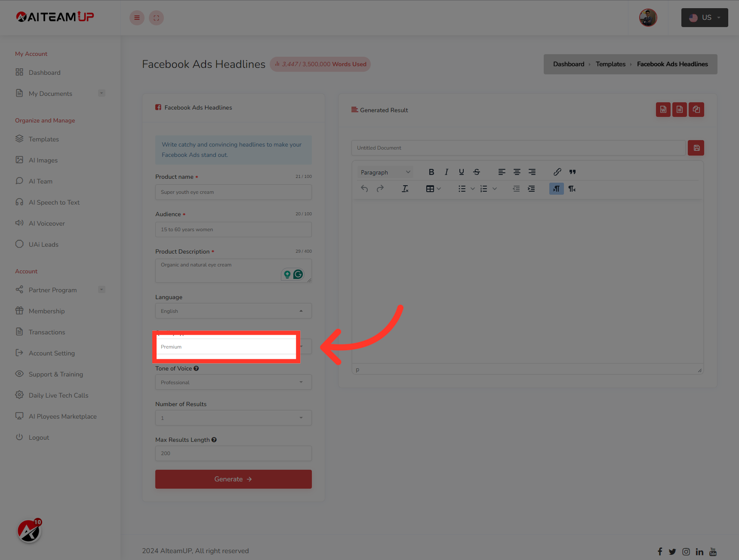Export result as text file icon
739x560 pixels.
click(680, 110)
